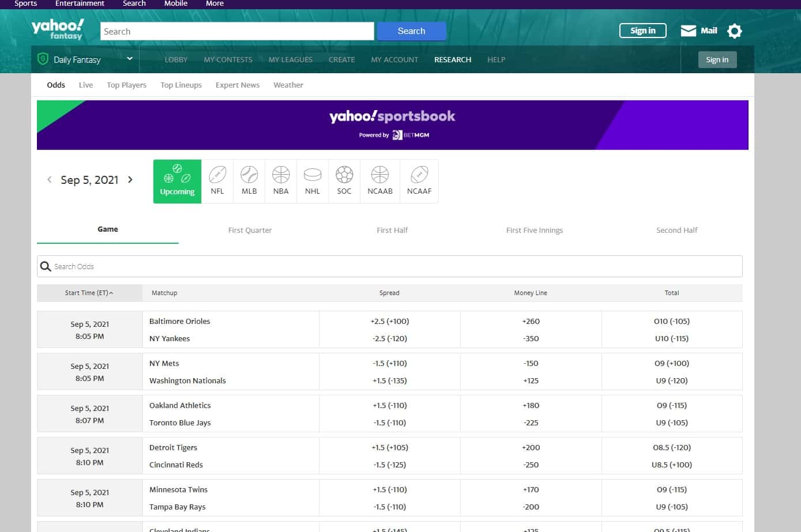Click Cincinnati Reds U8.5 (+100) total

tap(672, 465)
